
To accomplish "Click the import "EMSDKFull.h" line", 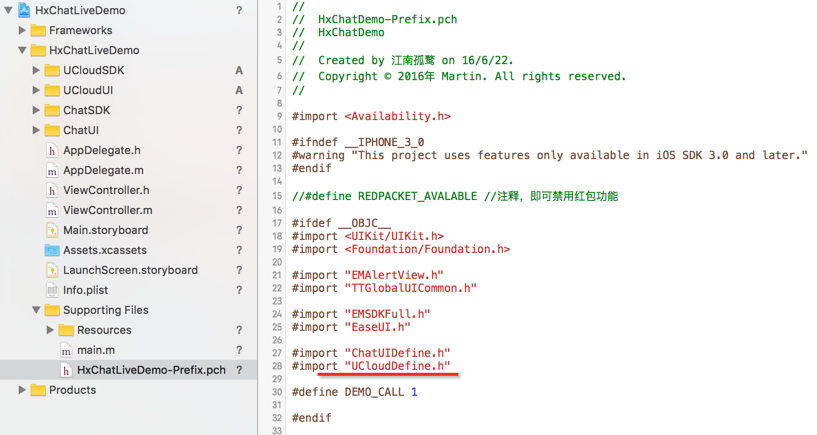I will (x=361, y=314).
